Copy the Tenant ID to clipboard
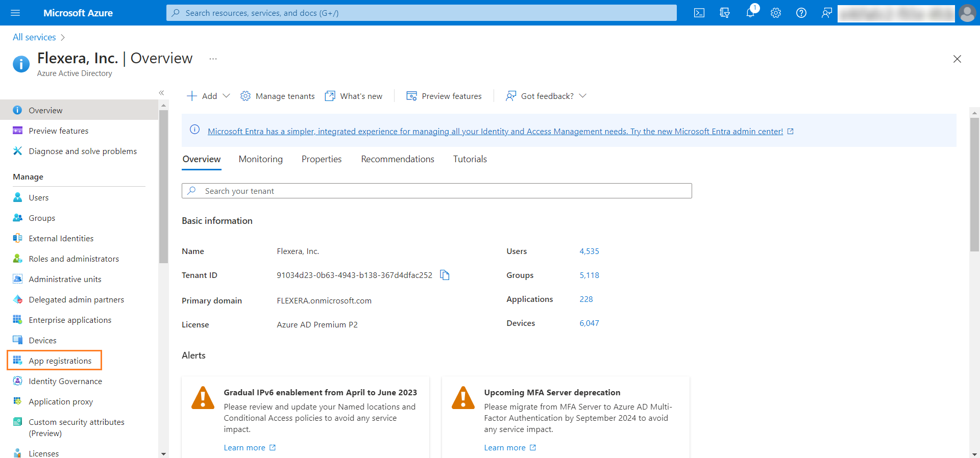The image size is (980, 458). click(x=445, y=275)
